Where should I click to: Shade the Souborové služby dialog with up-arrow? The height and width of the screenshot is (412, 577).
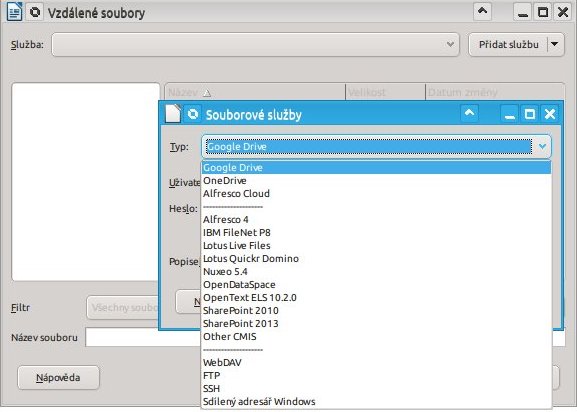pos(470,113)
